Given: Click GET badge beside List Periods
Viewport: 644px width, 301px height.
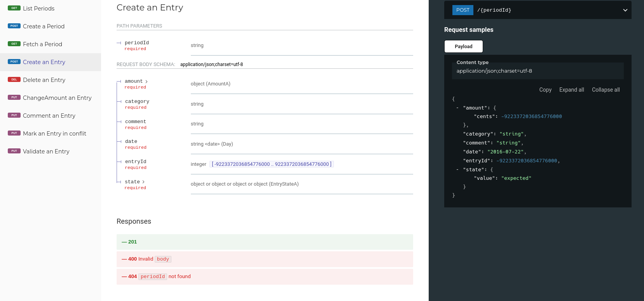Looking at the screenshot, I should pyautogui.click(x=14, y=8).
